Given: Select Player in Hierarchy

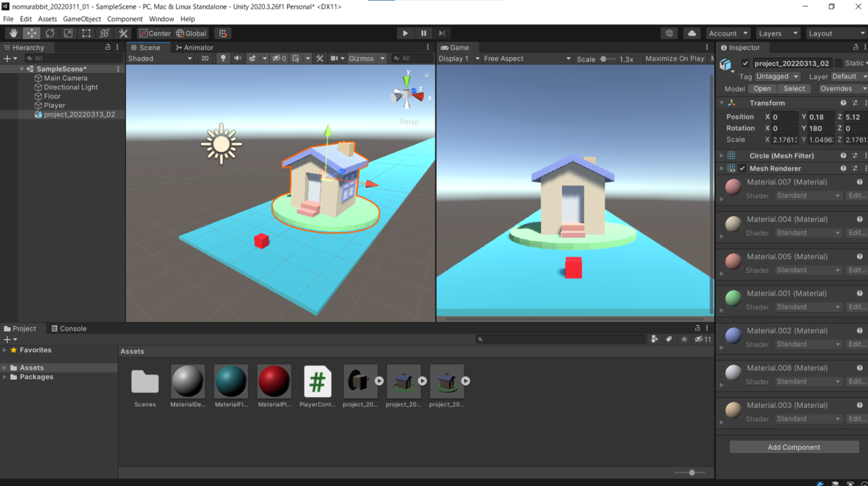Looking at the screenshot, I should point(54,106).
